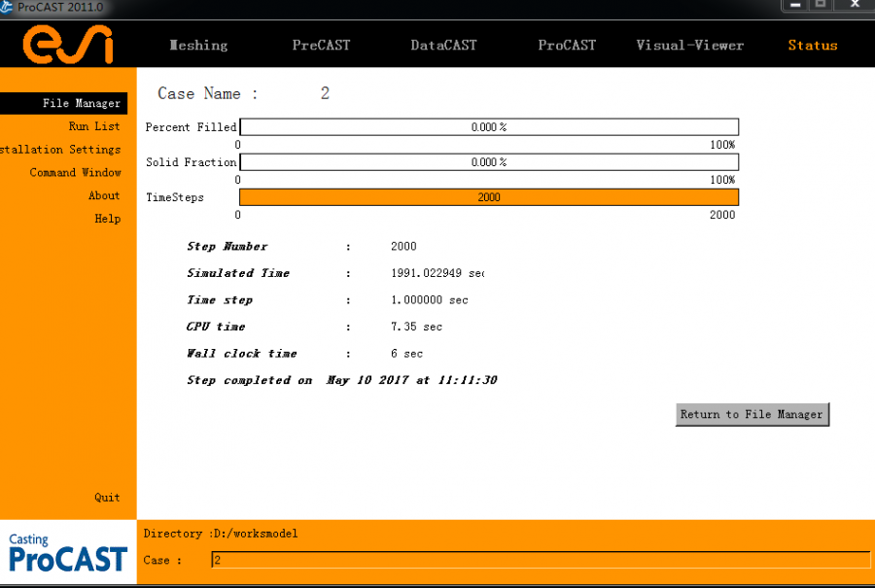Switch to the Status tab
The height and width of the screenshot is (588, 875).
[813, 45]
